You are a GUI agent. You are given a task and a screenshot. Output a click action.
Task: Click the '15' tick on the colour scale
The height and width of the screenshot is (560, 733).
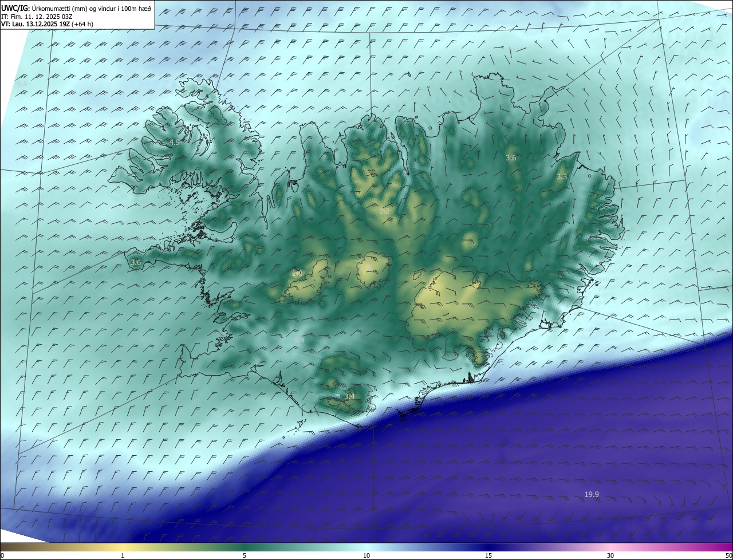click(x=488, y=555)
